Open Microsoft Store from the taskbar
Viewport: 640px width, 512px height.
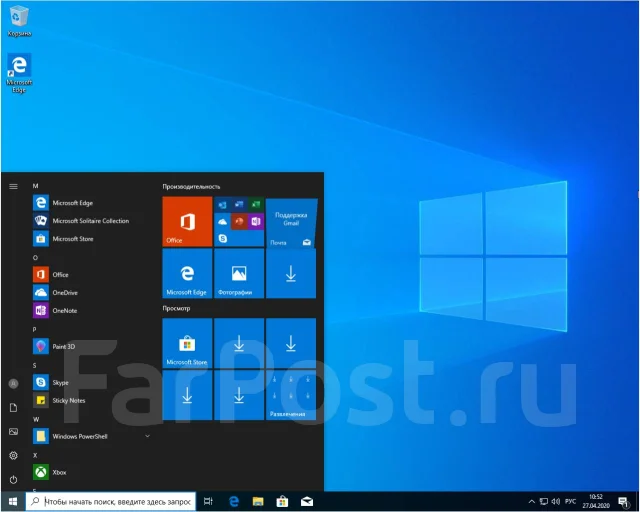tap(282, 502)
